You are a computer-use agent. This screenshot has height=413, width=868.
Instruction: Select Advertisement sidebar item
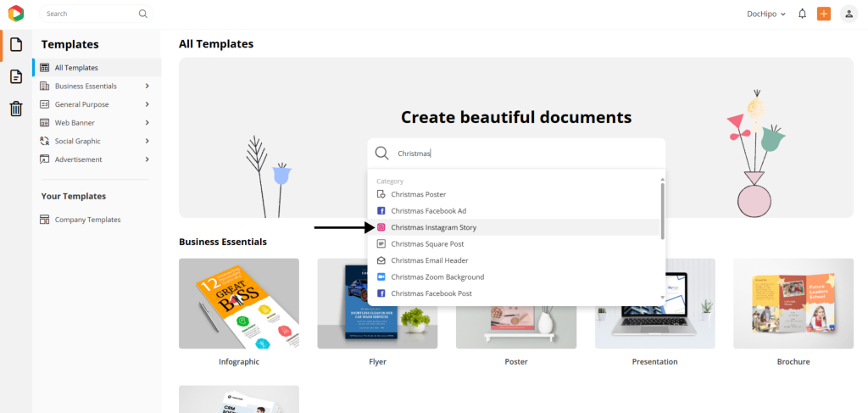[x=97, y=159]
